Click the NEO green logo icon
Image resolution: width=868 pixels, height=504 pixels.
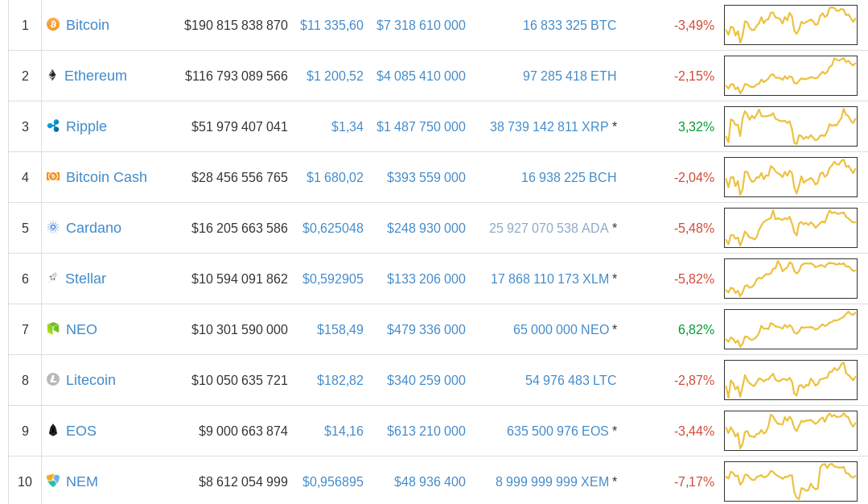pyautogui.click(x=53, y=328)
